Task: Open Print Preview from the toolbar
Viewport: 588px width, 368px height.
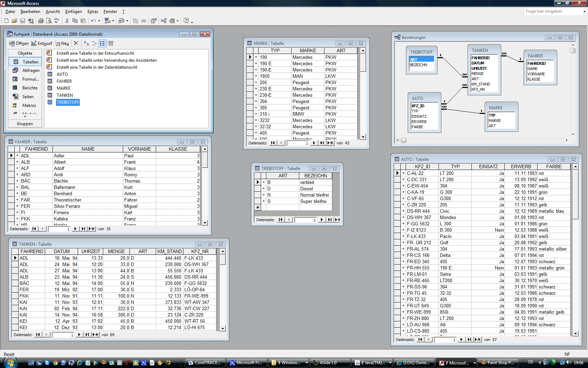Action: pyautogui.click(x=49, y=21)
